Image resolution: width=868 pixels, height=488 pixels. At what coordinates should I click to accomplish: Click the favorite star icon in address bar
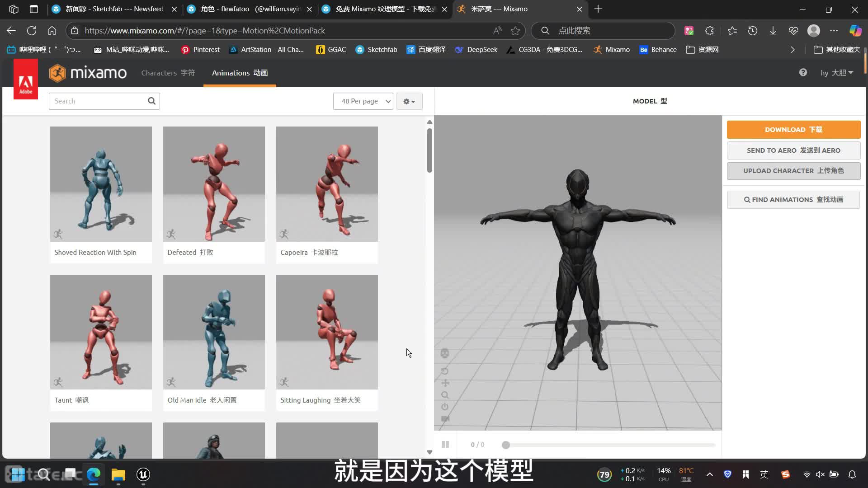point(515,31)
